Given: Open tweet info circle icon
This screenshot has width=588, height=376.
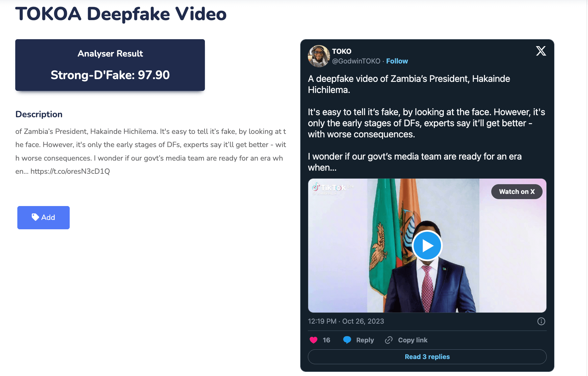Looking at the screenshot, I should tap(541, 322).
